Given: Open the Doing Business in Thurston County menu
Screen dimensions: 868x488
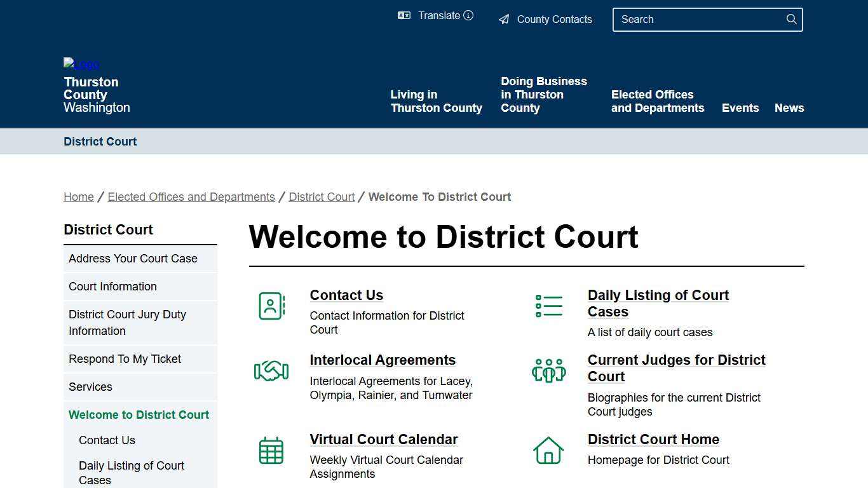Looking at the screenshot, I should point(544,94).
